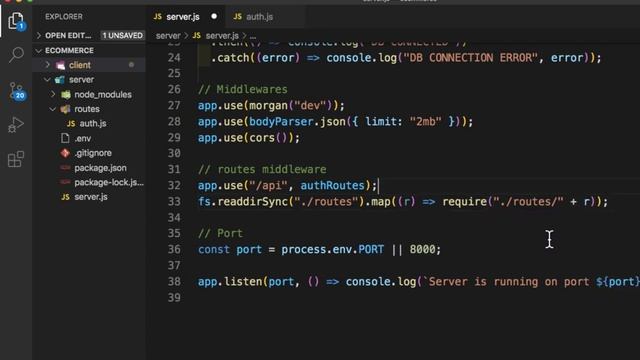Image resolution: width=640 pixels, height=360 pixels.
Task: Click the 1 UNSAVED badge
Action: pos(122,36)
